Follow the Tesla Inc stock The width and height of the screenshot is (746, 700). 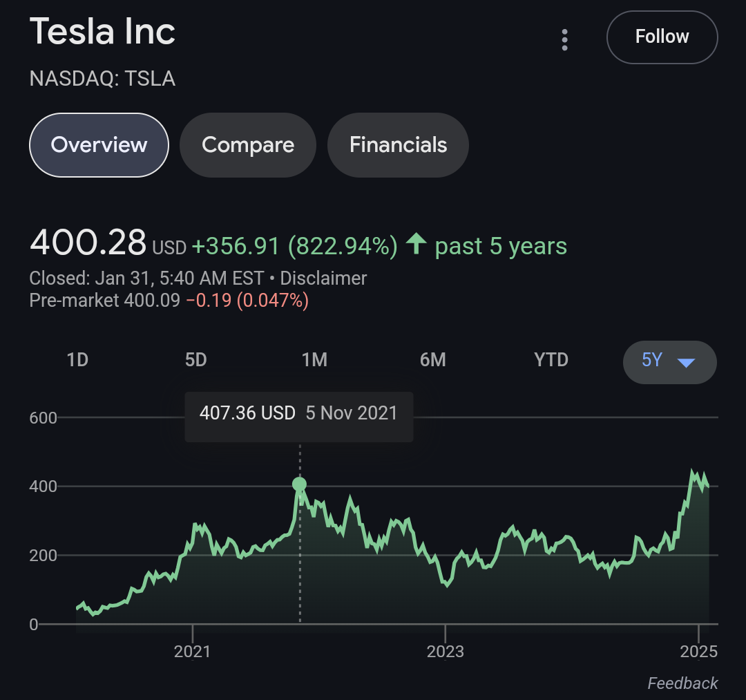[x=662, y=37]
